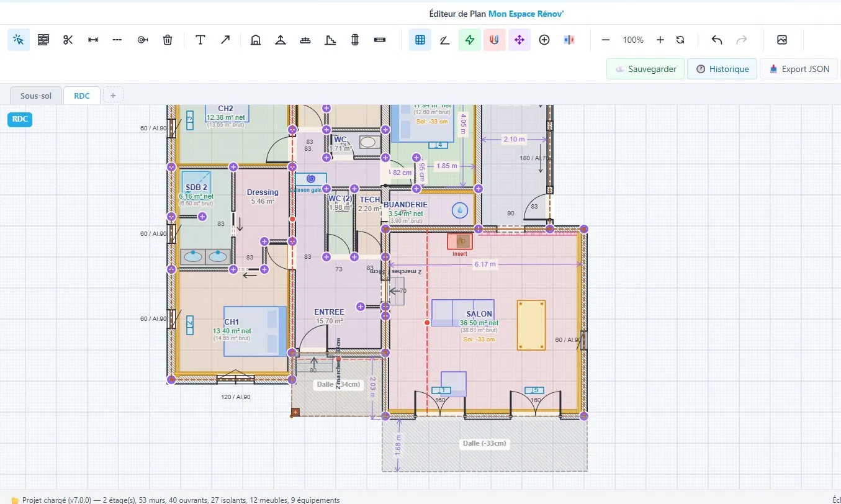Select the WC (2) room label
The width and height of the screenshot is (841, 504).
(340, 199)
